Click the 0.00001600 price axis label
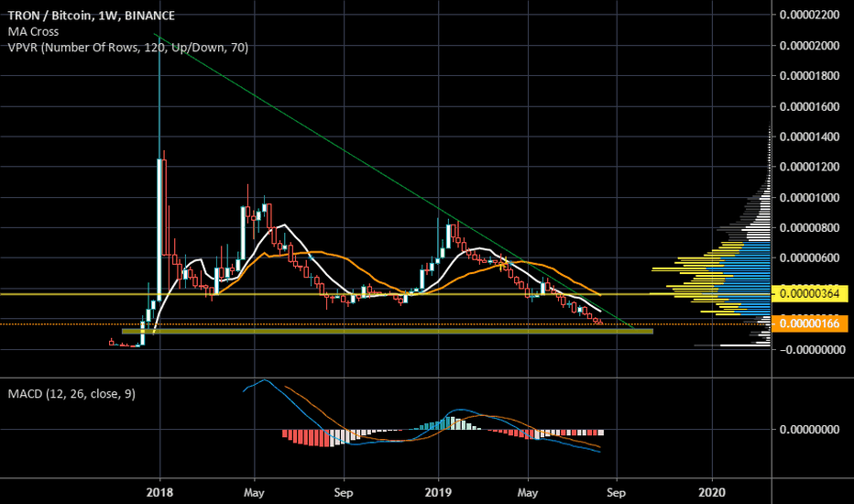Viewport: 854px width, 504px height. pos(809,106)
